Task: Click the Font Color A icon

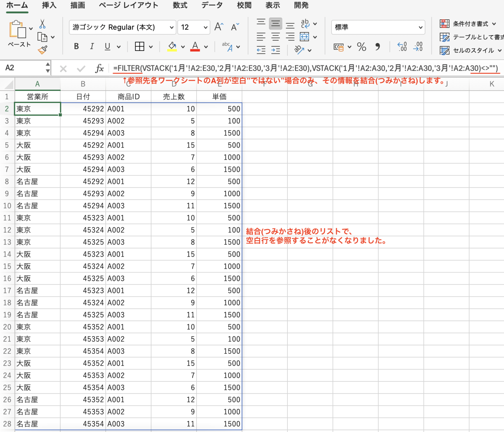Action: pos(195,47)
